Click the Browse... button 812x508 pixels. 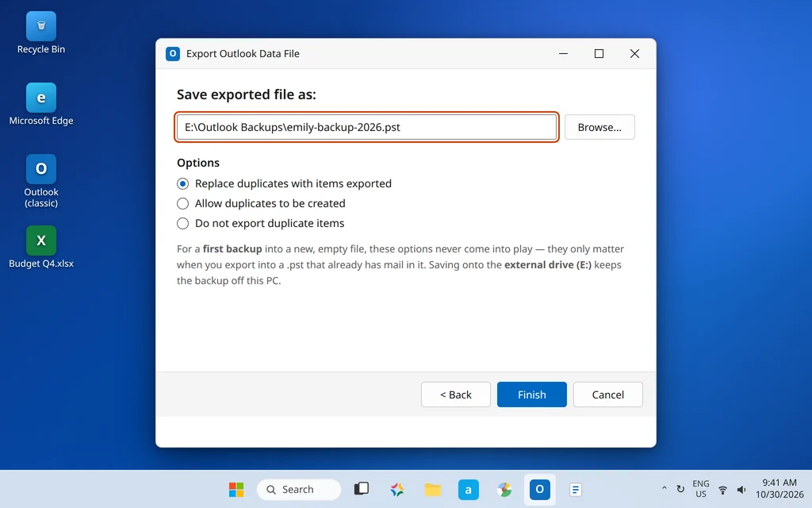point(599,127)
